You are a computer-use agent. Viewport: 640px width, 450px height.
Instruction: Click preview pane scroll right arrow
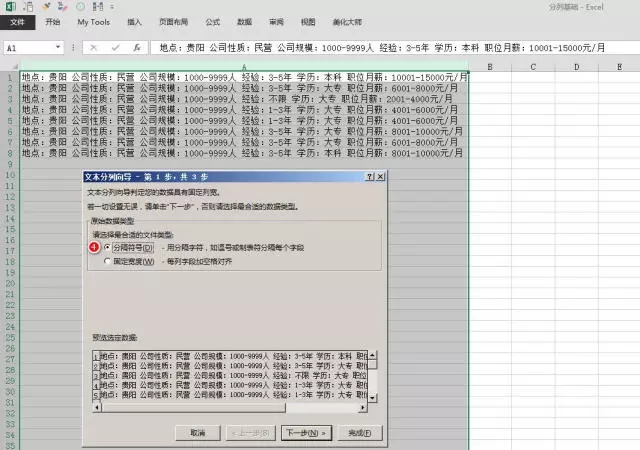tap(363, 407)
